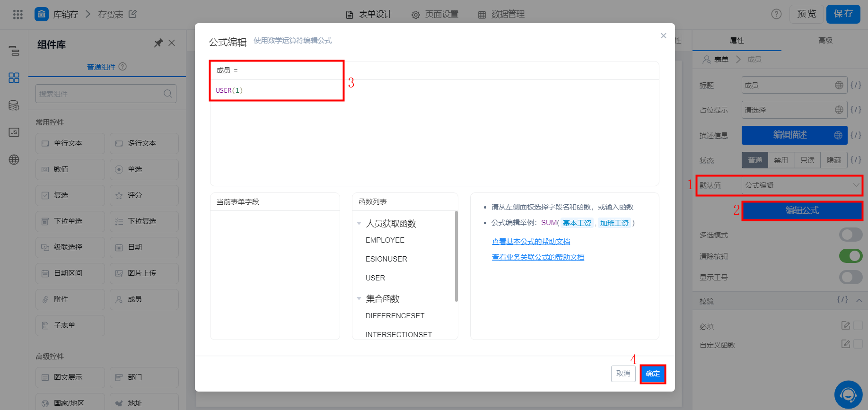Toggle the 清除按钮 switch
This screenshot has width=868, height=410.
point(850,256)
